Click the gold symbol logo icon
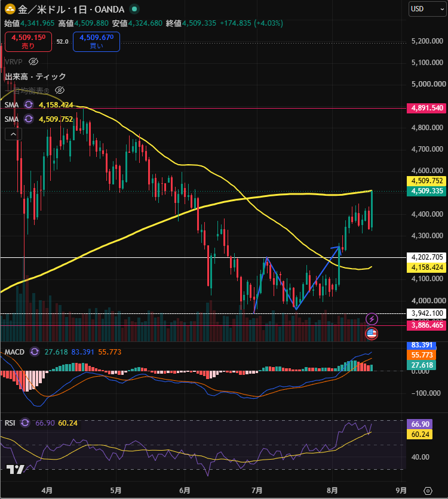 click(x=10, y=9)
